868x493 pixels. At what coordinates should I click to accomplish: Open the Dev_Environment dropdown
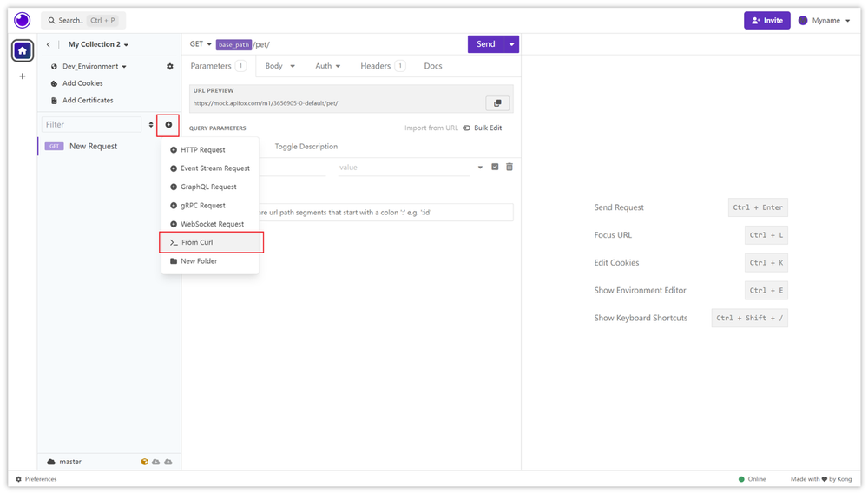tap(94, 66)
